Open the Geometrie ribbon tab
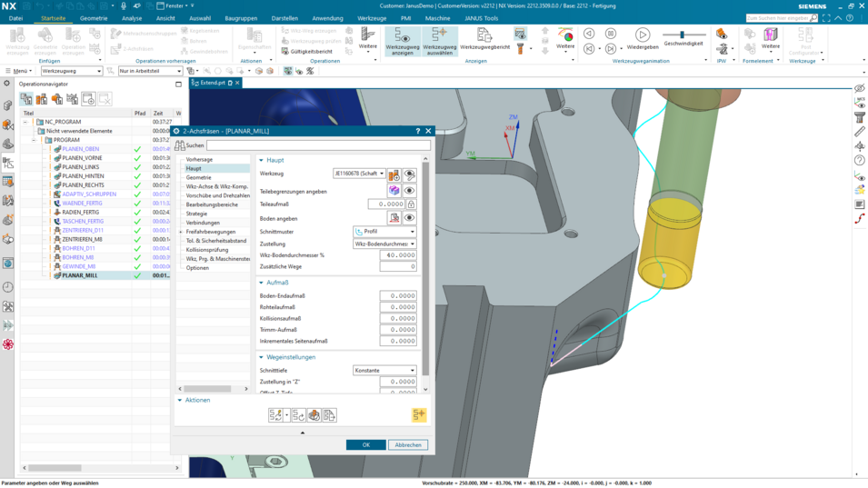Viewport: 868px width, 488px height. click(x=94, y=18)
